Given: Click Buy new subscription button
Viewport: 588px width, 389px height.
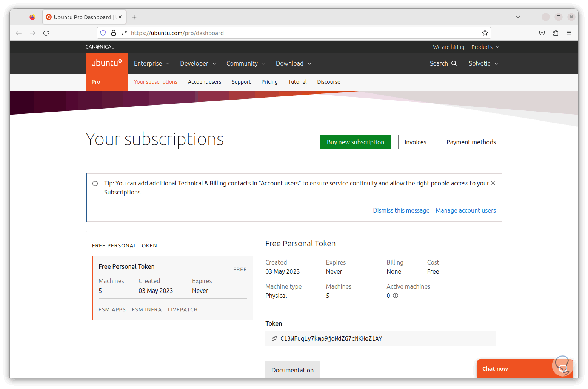Looking at the screenshot, I should coord(356,142).
